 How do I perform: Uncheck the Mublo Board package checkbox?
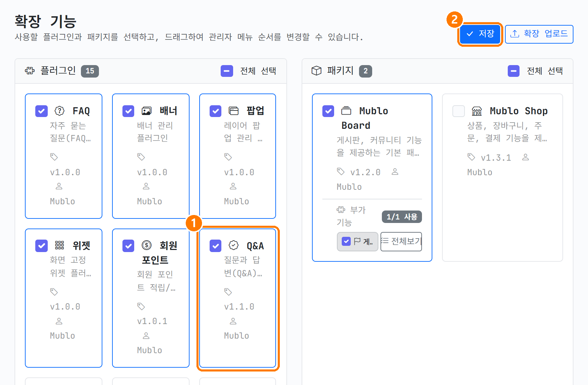328,111
